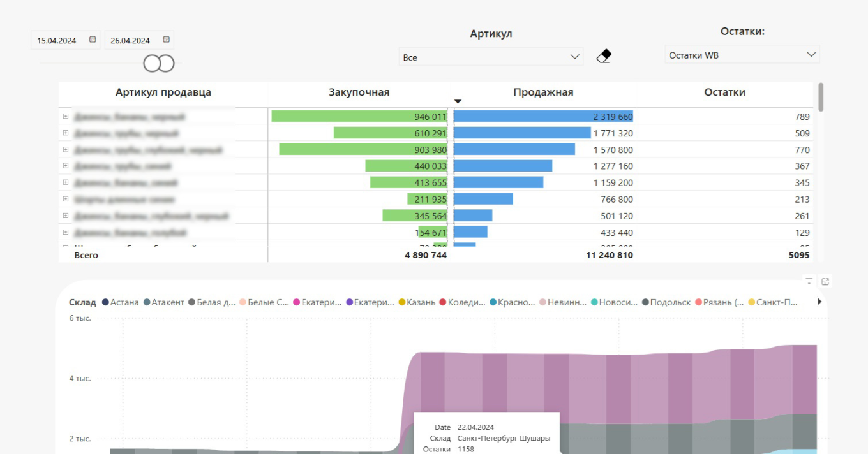Expand the first row with 789 in Остатки
This screenshot has width=868, height=454.
pos(65,117)
